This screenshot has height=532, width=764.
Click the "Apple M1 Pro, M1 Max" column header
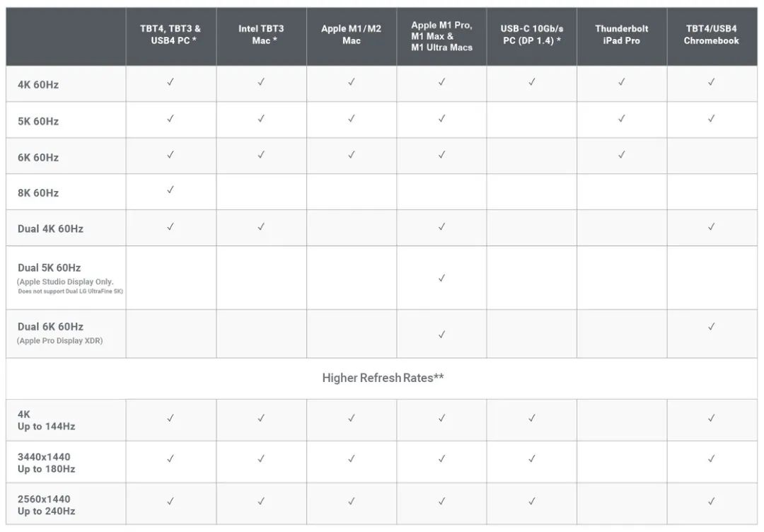click(441, 35)
